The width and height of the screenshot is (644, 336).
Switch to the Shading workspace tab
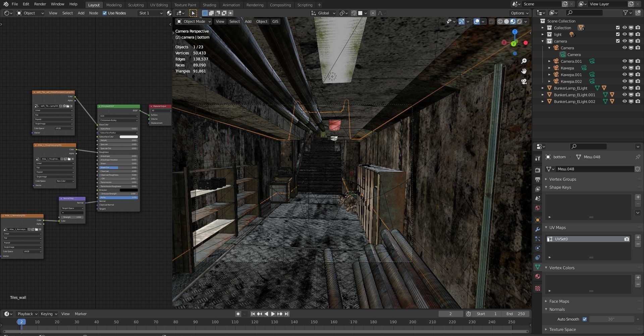pyautogui.click(x=209, y=5)
